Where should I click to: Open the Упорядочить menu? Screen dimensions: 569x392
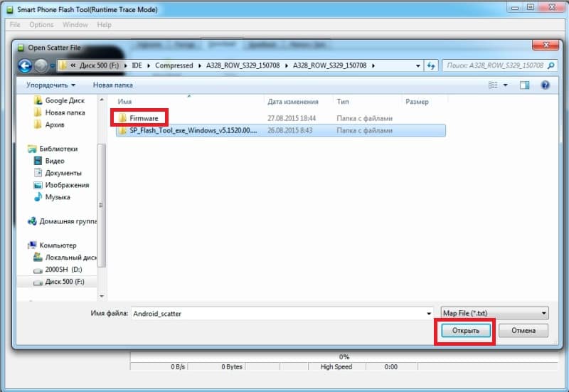pyautogui.click(x=50, y=85)
